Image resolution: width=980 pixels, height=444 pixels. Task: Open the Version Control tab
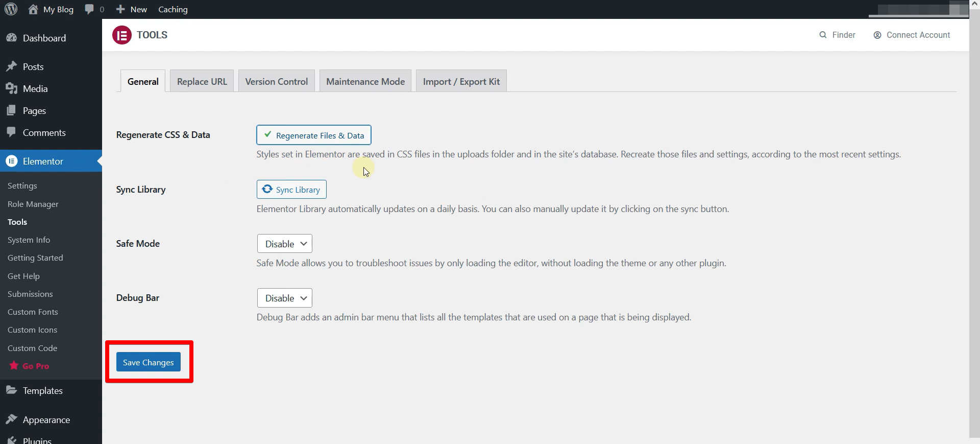pos(276,81)
